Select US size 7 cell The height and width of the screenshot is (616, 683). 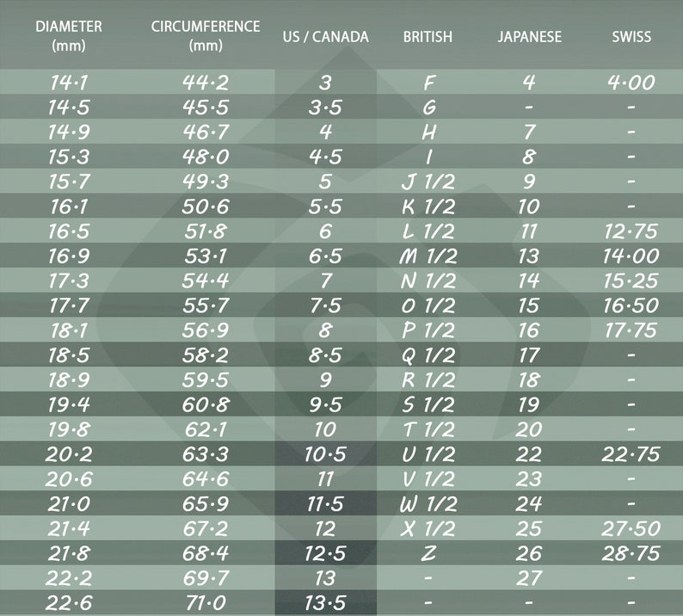(x=326, y=281)
